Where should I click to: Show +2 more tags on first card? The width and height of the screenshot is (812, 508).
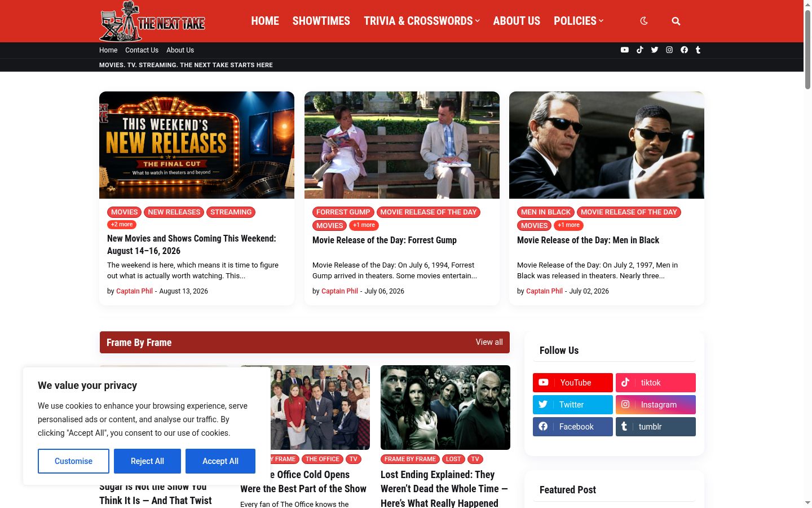[x=122, y=225]
